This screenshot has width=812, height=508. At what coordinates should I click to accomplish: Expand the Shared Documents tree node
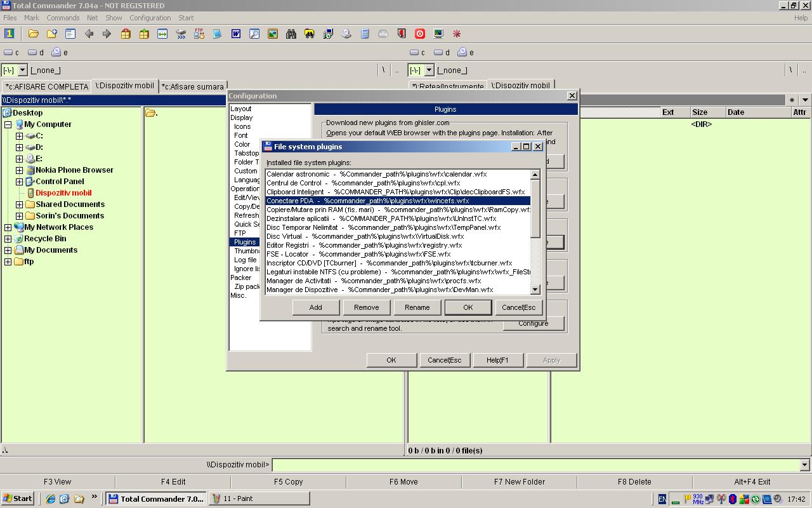click(x=19, y=204)
